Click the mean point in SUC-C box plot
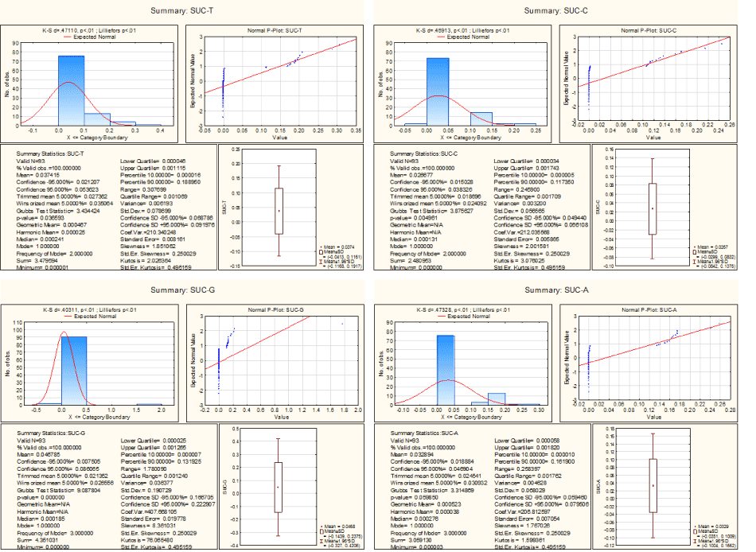The image size is (756, 552). pyautogui.click(x=653, y=208)
